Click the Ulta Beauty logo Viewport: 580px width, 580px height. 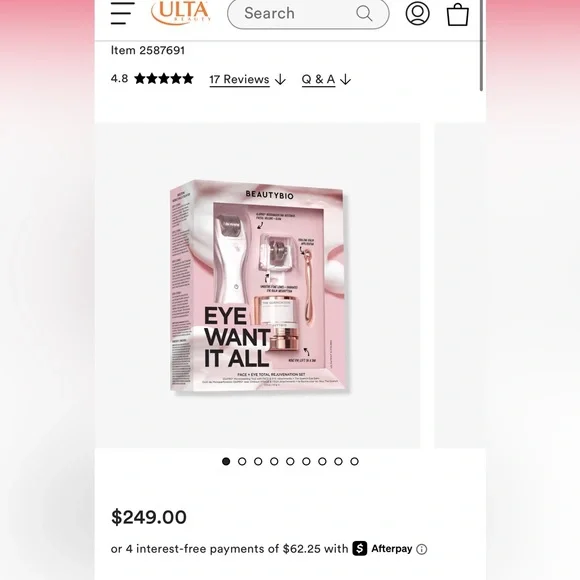tap(181, 13)
